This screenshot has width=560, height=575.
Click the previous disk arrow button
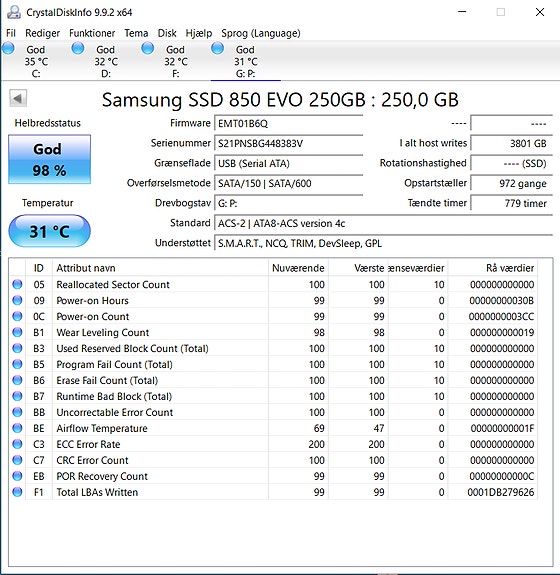(18, 98)
